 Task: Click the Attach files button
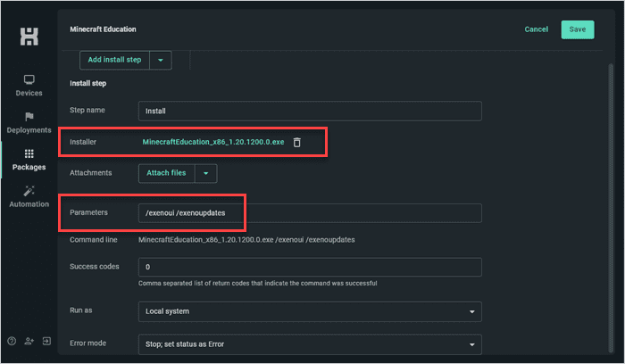(x=167, y=173)
